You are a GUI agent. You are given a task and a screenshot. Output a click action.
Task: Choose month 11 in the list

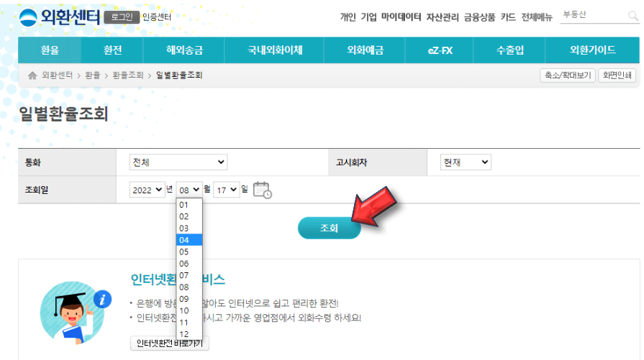coord(189,323)
